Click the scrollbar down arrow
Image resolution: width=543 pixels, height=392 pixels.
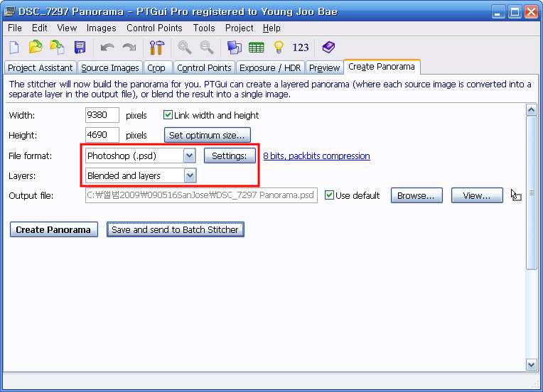click(x=531, y=364)
